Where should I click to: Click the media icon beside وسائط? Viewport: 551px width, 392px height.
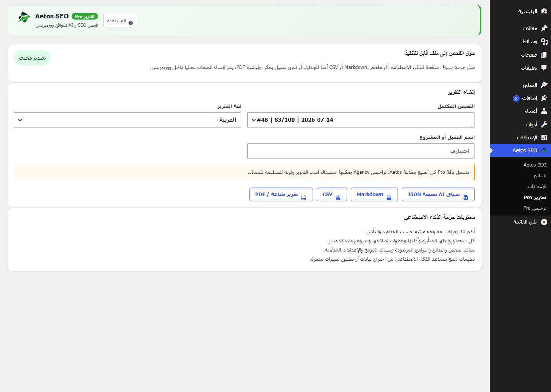[x=544, y=41]
